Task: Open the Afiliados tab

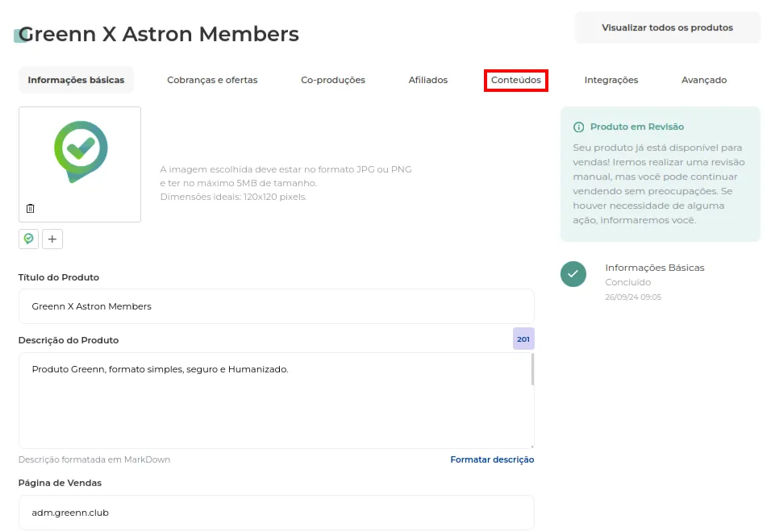Action: click(x=428, y=80)
